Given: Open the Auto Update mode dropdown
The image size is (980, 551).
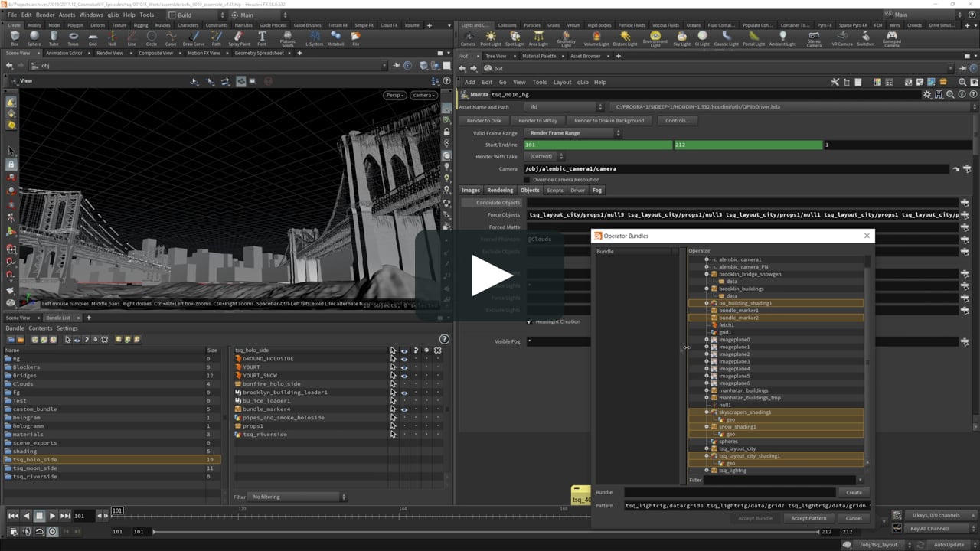Looking at the screenshot, I should (x=950, y=544).
